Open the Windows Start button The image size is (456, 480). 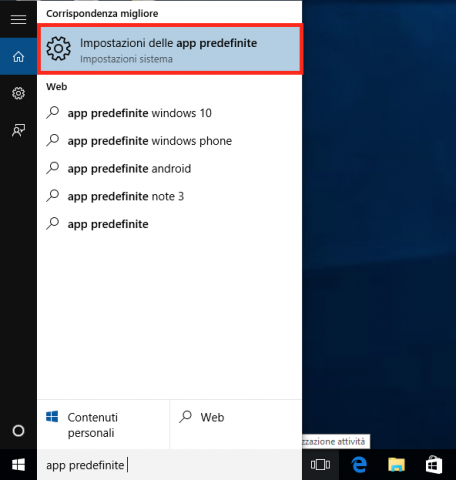coord(18,465)
